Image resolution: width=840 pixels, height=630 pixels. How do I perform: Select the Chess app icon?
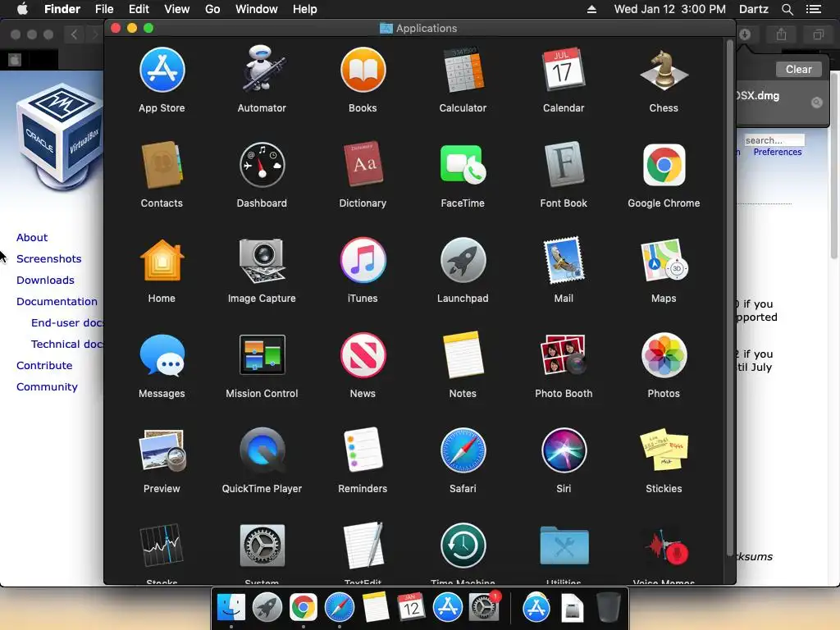tap(664, 71)
